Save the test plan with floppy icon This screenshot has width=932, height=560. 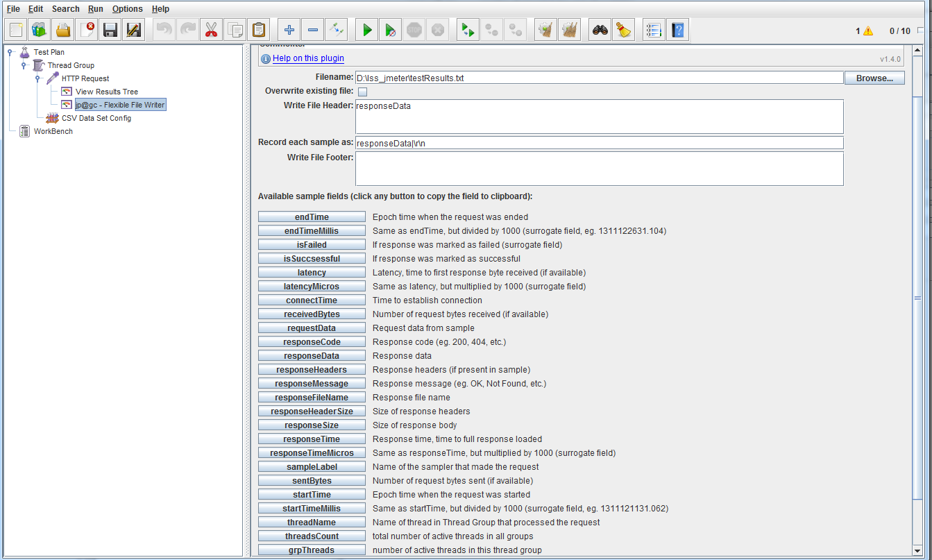[110, 30]
